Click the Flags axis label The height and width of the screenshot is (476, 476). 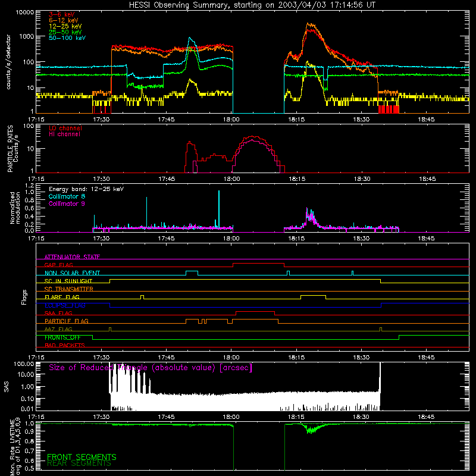click(24, 297)
